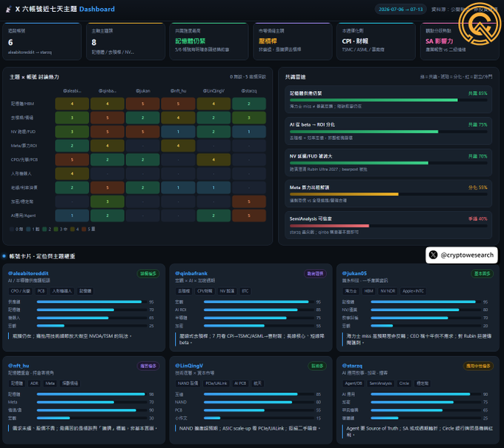The width and height of the screenshot is (504, 448).
Task: Click the legend swatch labeled 5 重
Action: pos(84,229)
